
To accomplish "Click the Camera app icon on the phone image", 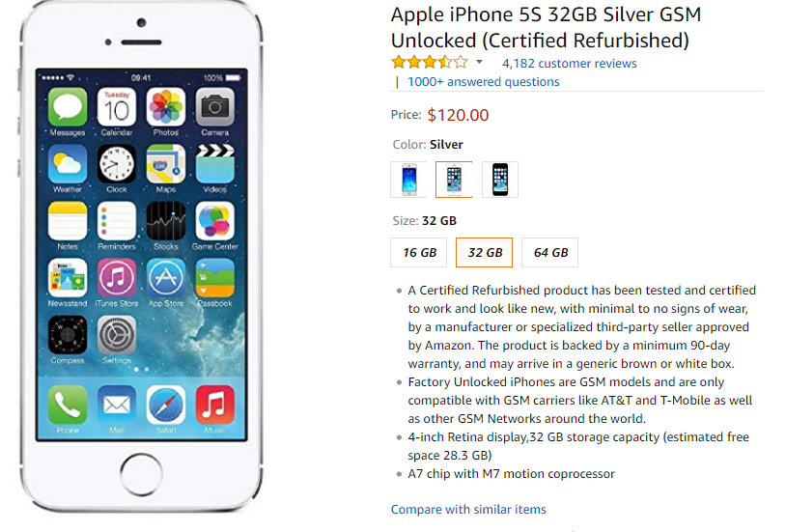I will pyautogui.click(x=215, y=107).
